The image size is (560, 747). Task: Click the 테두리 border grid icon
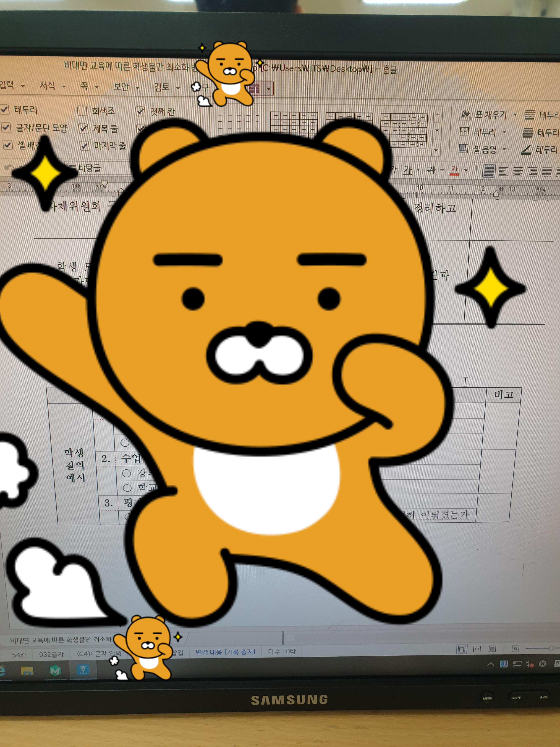pyautogui.click(x=464, y=132)
